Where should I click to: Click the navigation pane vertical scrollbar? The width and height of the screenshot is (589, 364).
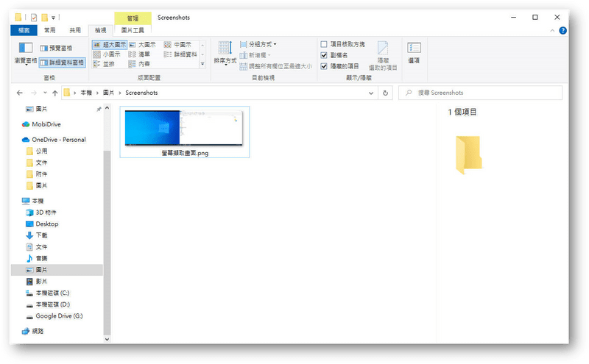[x=107, y=221]
